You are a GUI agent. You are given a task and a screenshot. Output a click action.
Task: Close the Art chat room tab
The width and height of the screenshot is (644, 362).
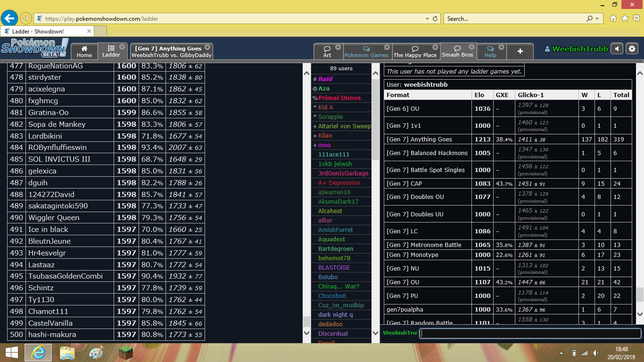tap(338, 47)
